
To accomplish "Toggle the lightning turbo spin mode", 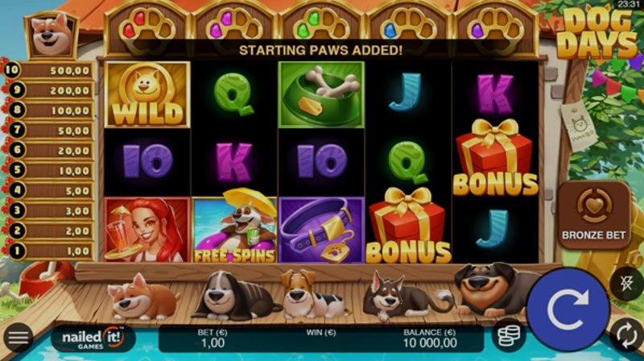I will point(627,283).
